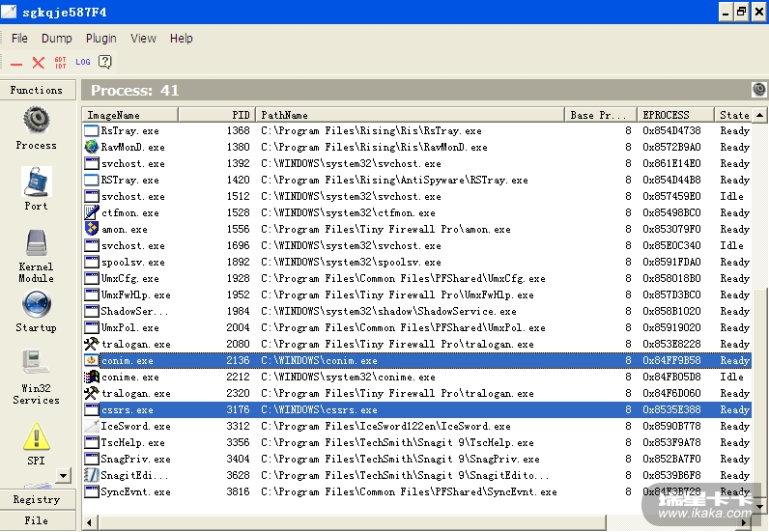Click the list vertical scroll-up arrow

[759, 115]
